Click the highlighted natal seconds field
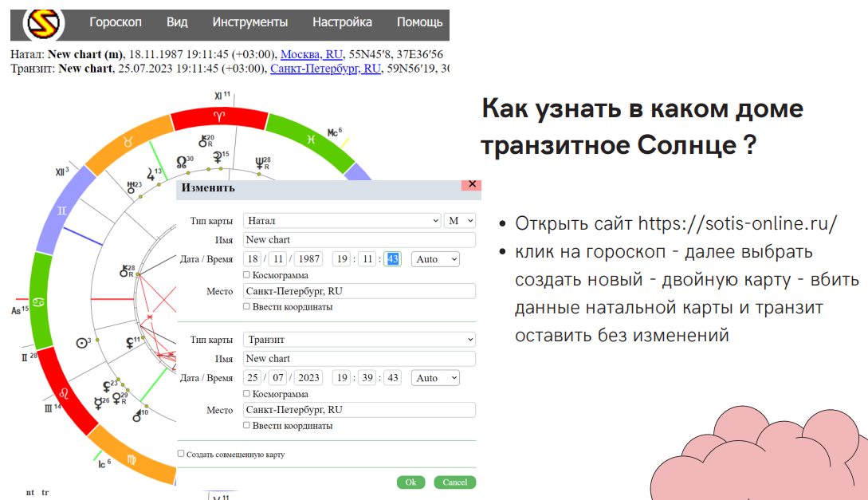This screenshot has width=868, height=500. (x=392, y=259)
